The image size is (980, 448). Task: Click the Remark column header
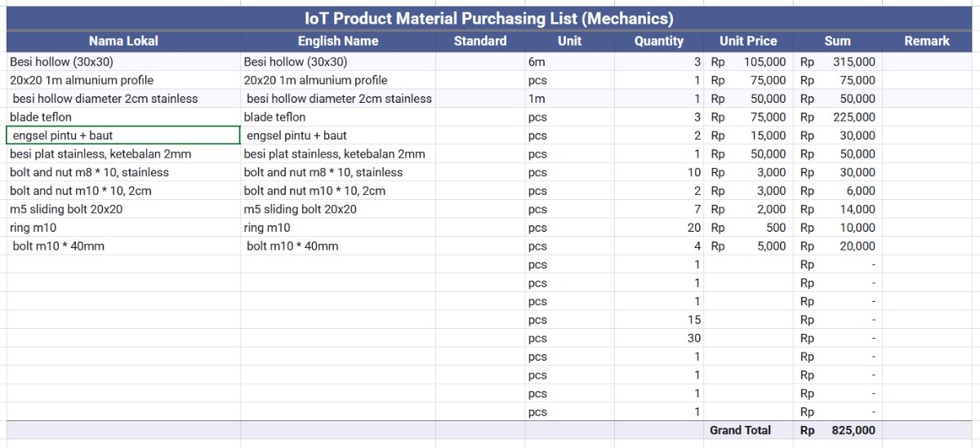tap(927, 41)
